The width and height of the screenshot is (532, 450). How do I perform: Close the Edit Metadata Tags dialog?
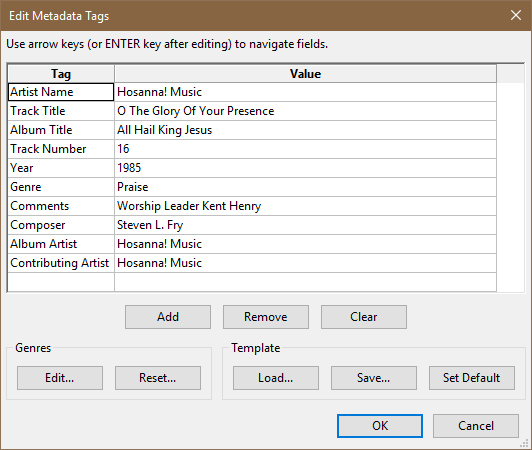coord(516,15)
